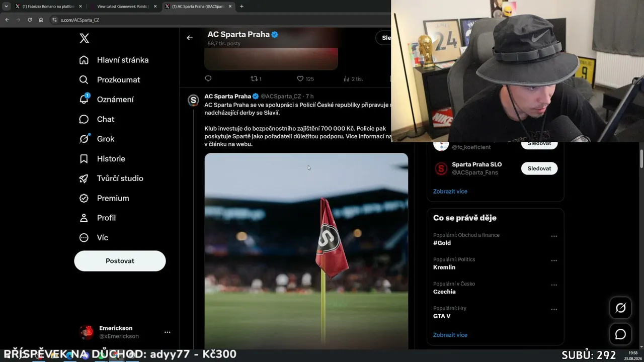Click AC Sparta Praha post avatar

[193, 100]
